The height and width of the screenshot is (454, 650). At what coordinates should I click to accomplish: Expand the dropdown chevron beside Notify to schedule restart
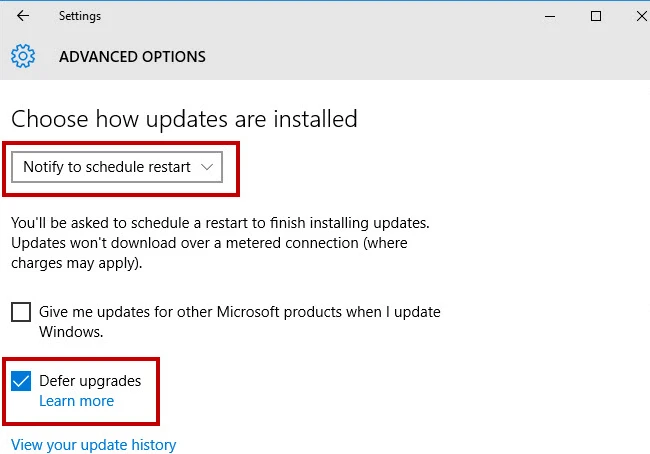207,167
